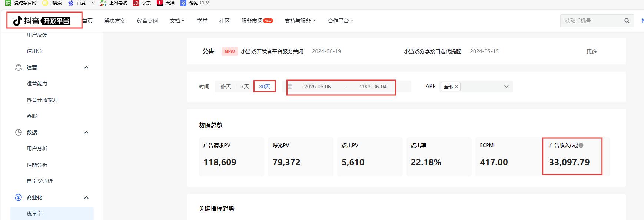644x220 pixels.
Task: Open 解决方案 in top navigation
Action: point(115,21)
